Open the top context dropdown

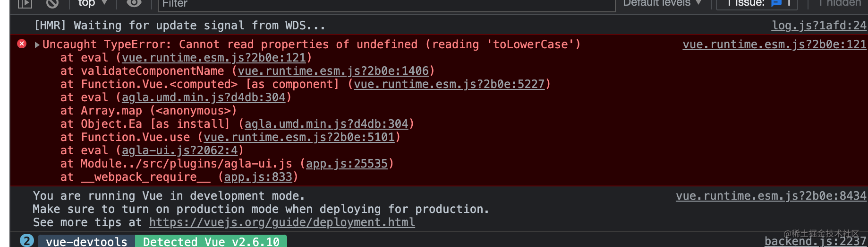pyautogui.click(x=93, y=3)
